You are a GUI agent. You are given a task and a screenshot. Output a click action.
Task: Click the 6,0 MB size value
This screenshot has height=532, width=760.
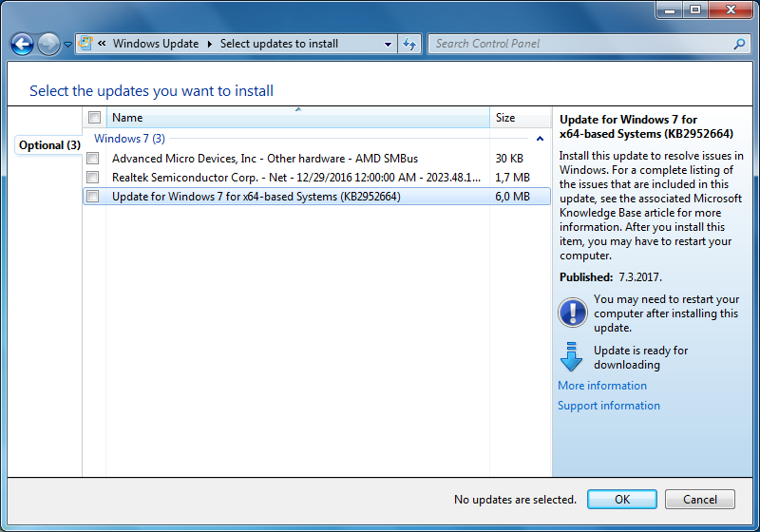[x=512, y=197]
